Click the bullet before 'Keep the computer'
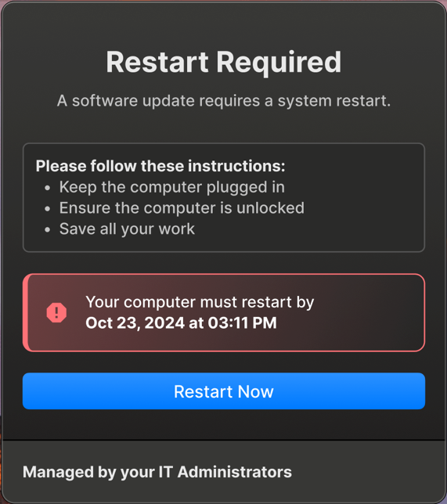Image resolution: width=447 pixels, height=504 pixels. 48,188
